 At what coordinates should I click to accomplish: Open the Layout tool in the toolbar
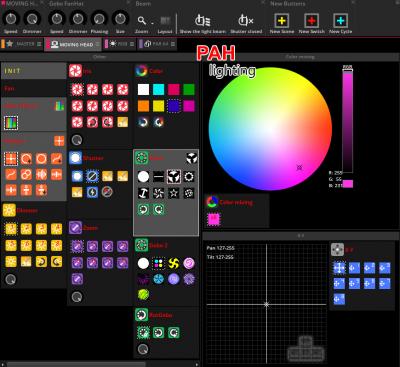(165, 21)
